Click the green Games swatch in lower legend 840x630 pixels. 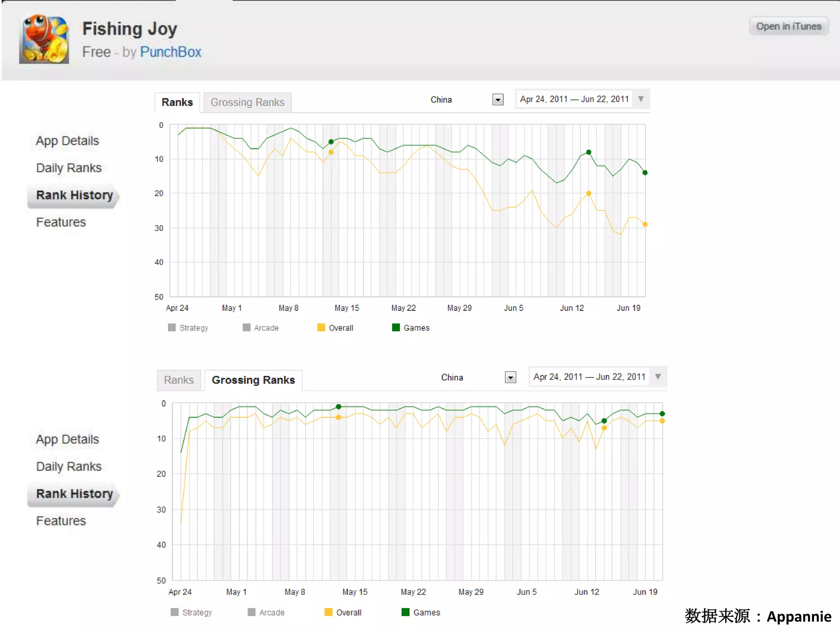pos(406,612)
